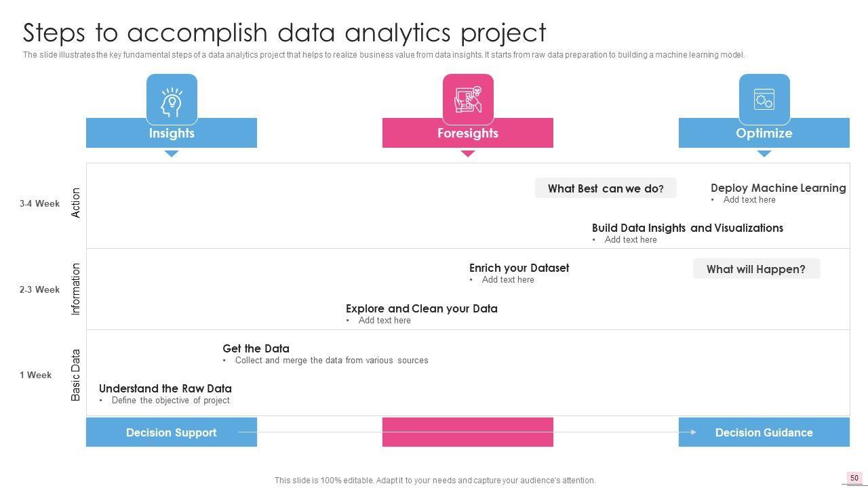Click the pink triangle below Foresights
Screen dimensions: 868x488
pyautogui.click(x=468, y=154)
